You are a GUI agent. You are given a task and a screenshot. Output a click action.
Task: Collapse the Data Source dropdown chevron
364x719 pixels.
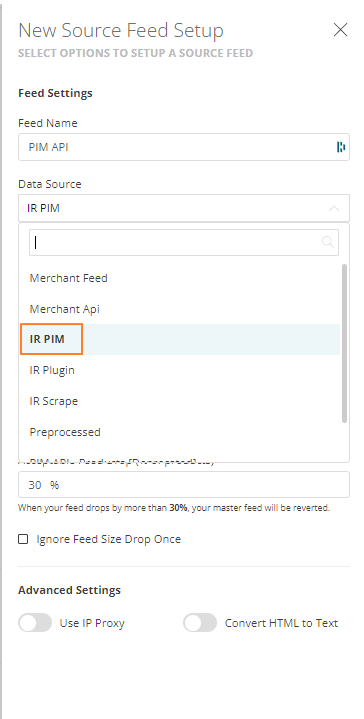pos(334,208)
